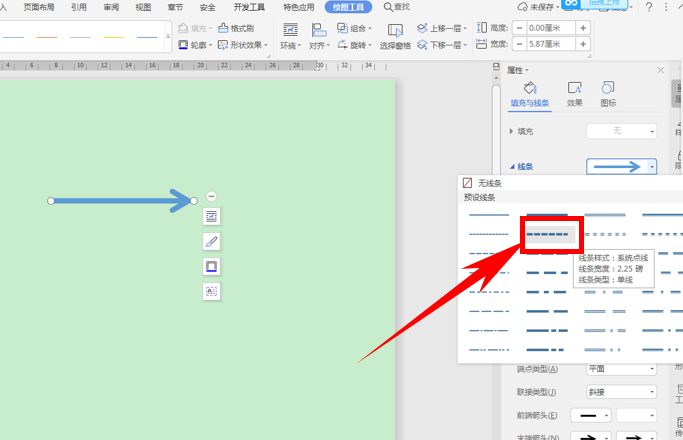Click the 高度 height input field

pyautogui.click(x=551, y=28)
